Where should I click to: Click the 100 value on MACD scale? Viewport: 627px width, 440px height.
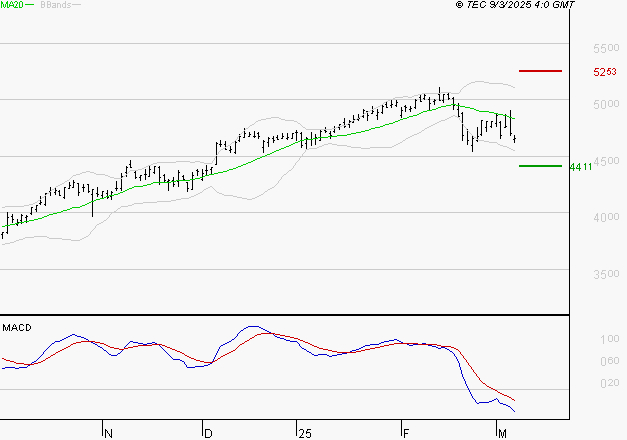pyautogui.click(x=610, y=339)
